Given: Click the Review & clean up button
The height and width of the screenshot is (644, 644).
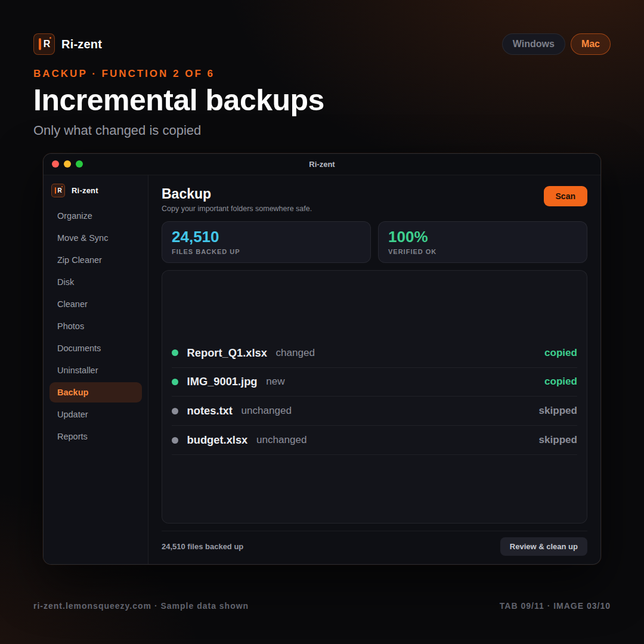Looking at the screenshot, I should tap(543, 547).
